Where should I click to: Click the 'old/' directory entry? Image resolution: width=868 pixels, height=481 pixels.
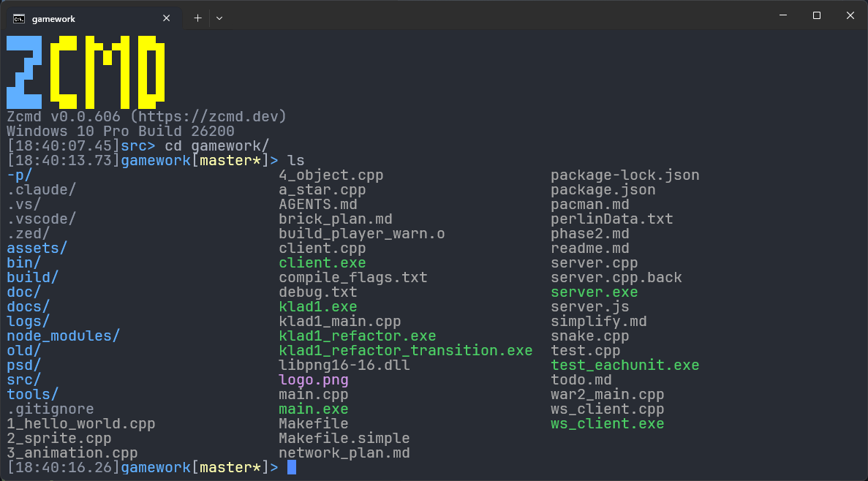[24, 350]
